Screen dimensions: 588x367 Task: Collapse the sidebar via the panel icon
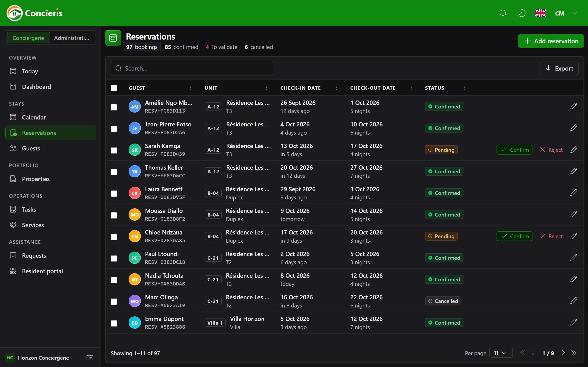coord(90,358)
